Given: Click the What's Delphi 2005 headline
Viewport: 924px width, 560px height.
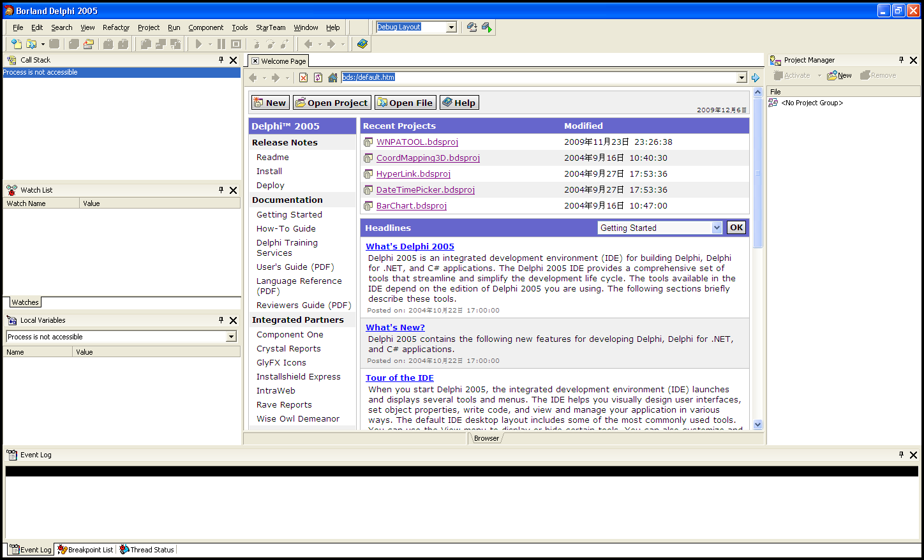Looking at the screenshot, I should pyautogui.click(x=410, y=247).
